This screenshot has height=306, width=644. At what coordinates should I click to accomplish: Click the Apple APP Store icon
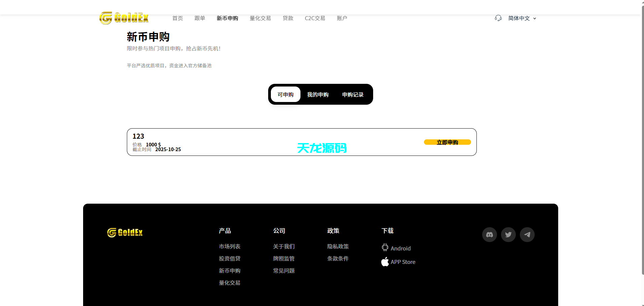pyautogui.click(x=385, y=262)
